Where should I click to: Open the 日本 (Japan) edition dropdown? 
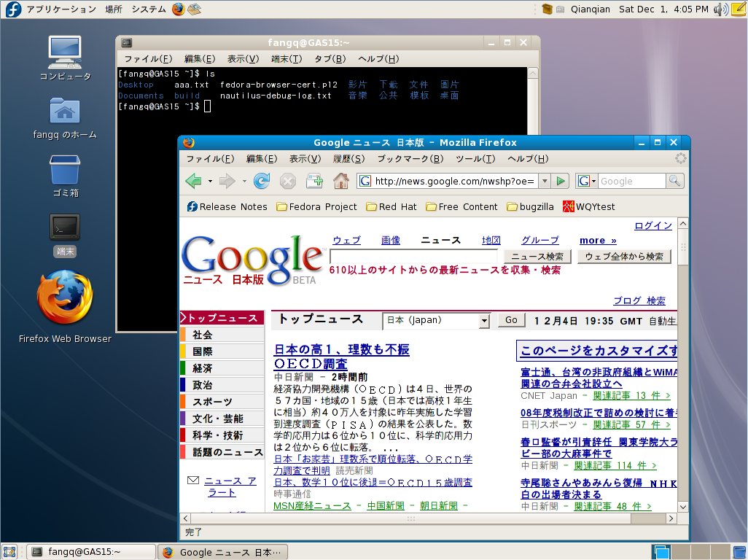tap(436, 321)
